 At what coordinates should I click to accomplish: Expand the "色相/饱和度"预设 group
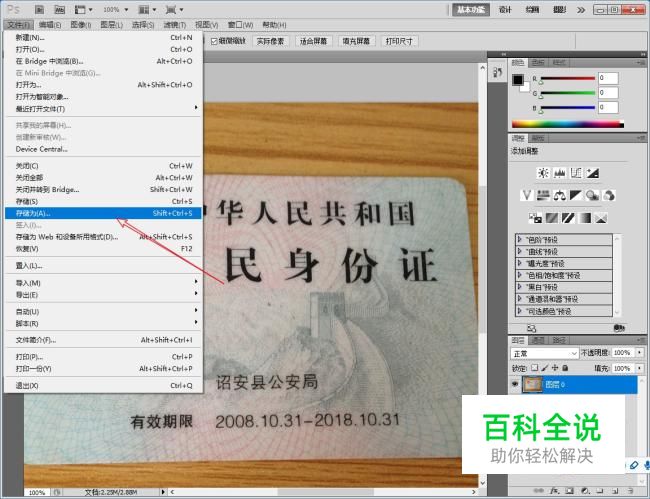519,275
